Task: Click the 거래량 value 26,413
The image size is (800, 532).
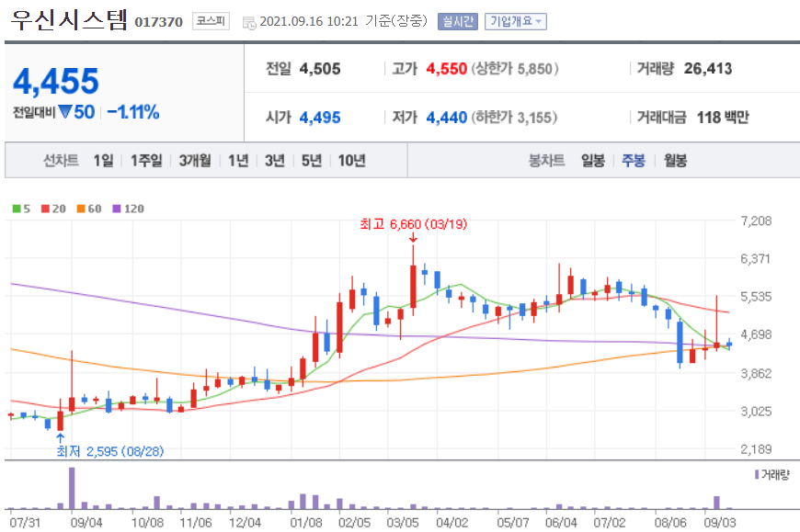Action: coord(708,68)
